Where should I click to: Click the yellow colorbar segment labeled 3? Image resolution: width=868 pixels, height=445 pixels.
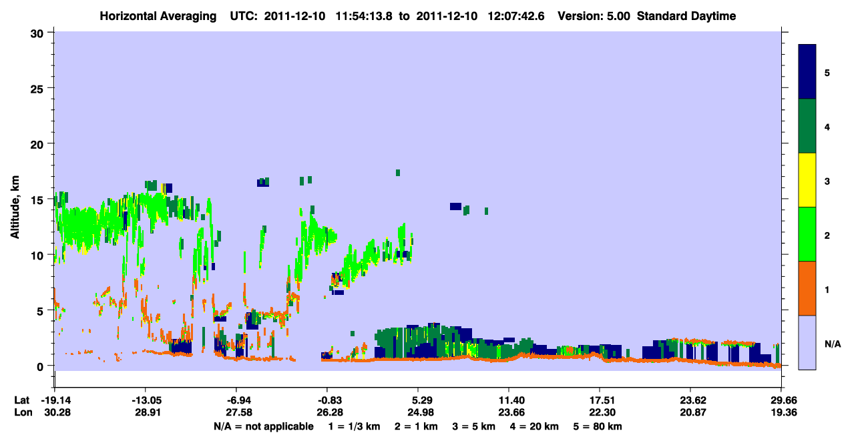807,180
